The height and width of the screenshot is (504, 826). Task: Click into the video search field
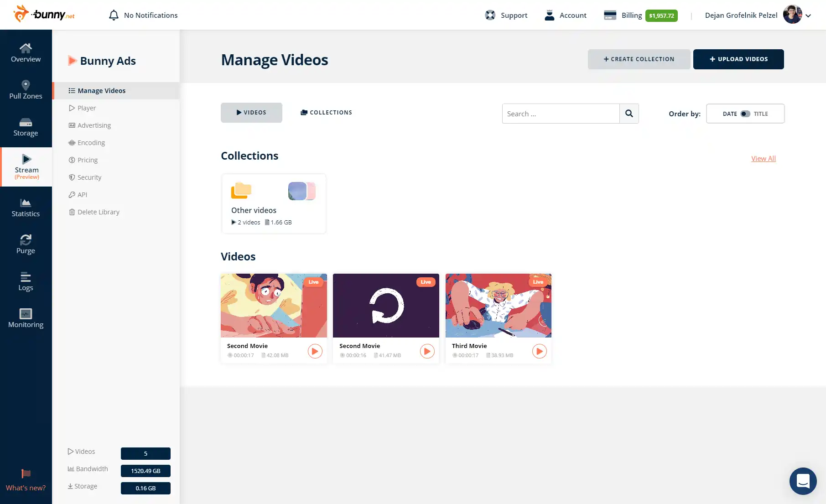tap(561, 114)
